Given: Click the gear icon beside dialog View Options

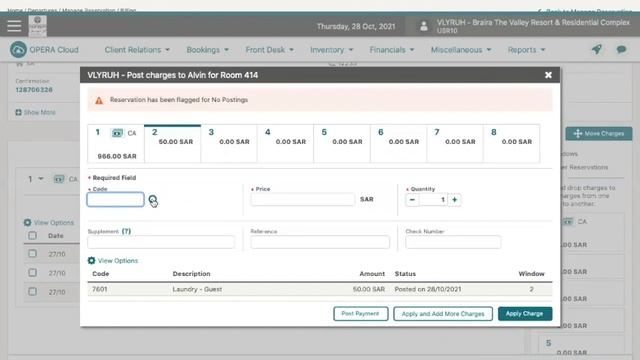Looking at the screenshot, I should click(91, 260).
